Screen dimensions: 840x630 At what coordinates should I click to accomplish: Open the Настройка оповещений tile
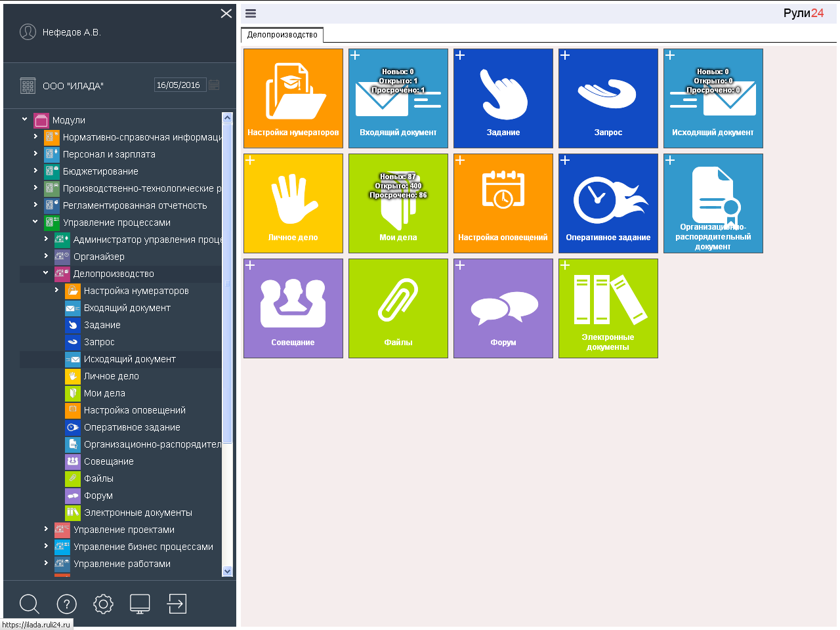(503, 203)
